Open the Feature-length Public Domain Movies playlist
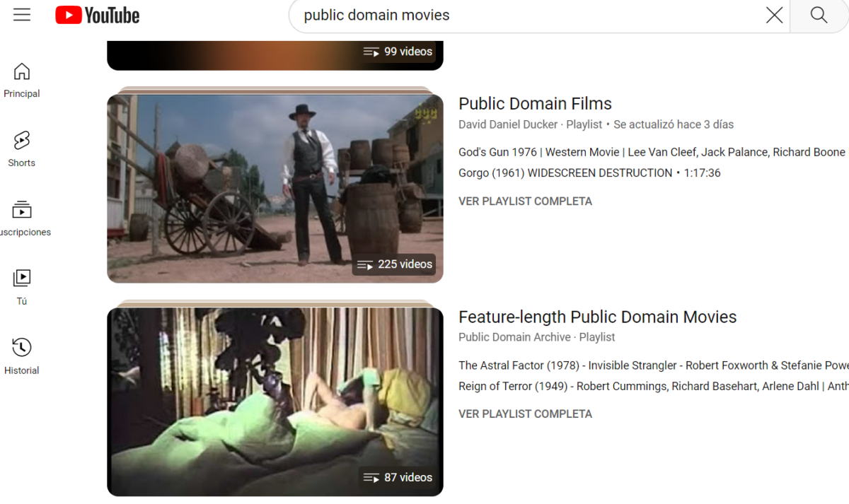 click(x=598, y=317)
